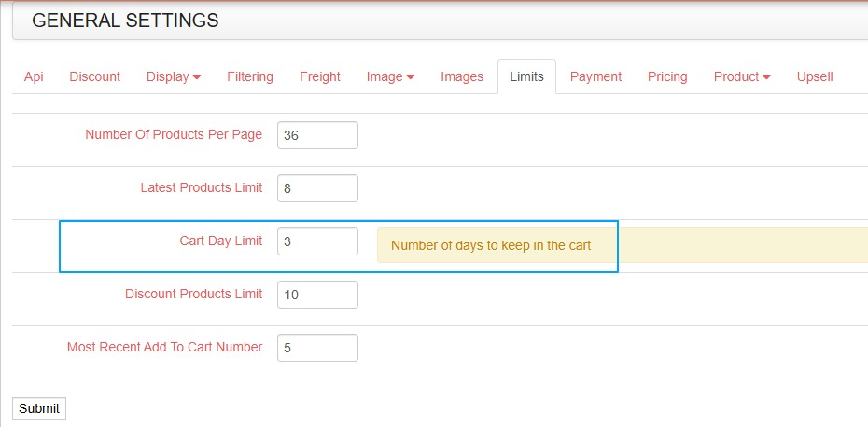
Task: Open the Filtering tab
Action: pyautogui.click(x=250, y=76)
